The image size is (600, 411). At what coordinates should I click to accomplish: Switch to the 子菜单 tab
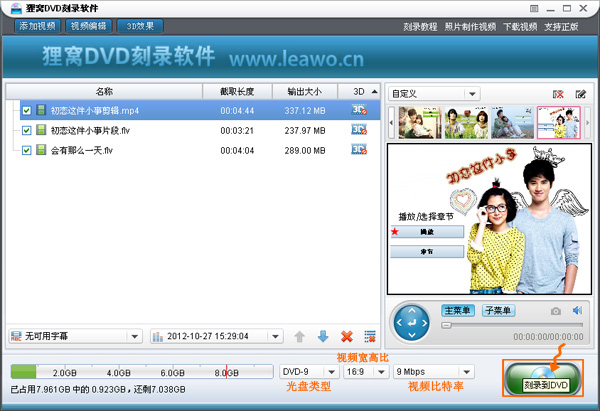[x=498, y=310]
